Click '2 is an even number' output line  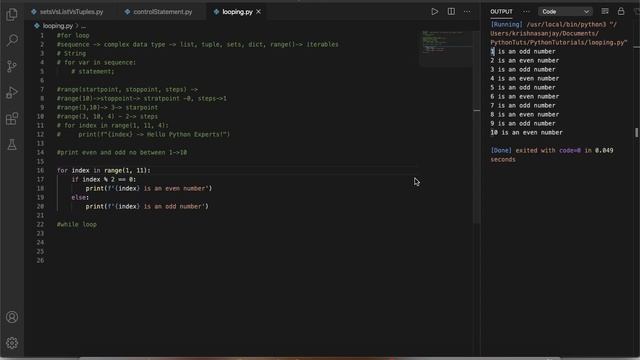coord(524,60)
